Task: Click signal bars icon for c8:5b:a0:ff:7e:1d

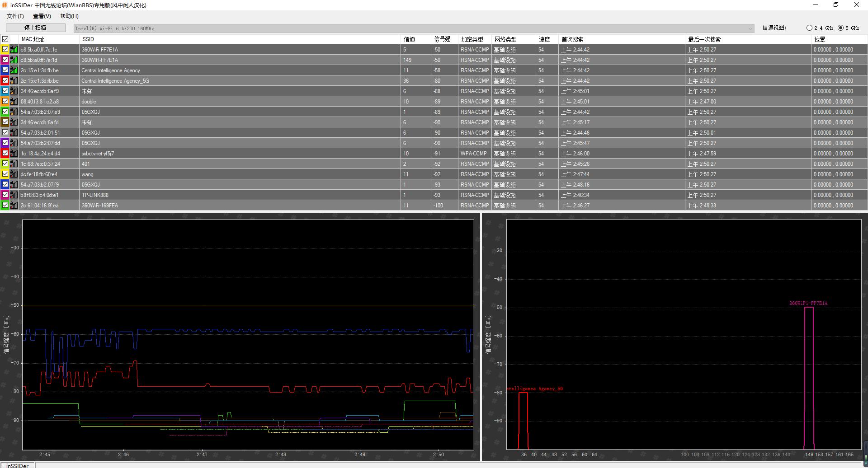Action: pos(14,60)
